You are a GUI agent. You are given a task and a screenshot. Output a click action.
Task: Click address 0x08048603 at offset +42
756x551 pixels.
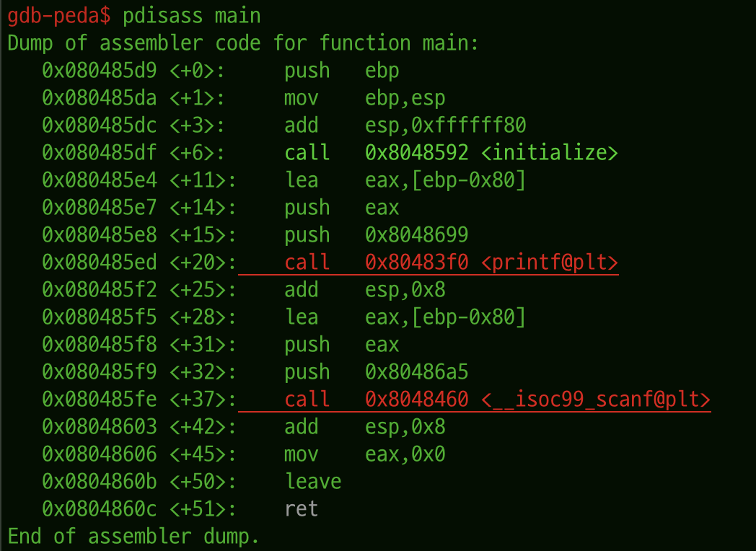click(100, 427)
